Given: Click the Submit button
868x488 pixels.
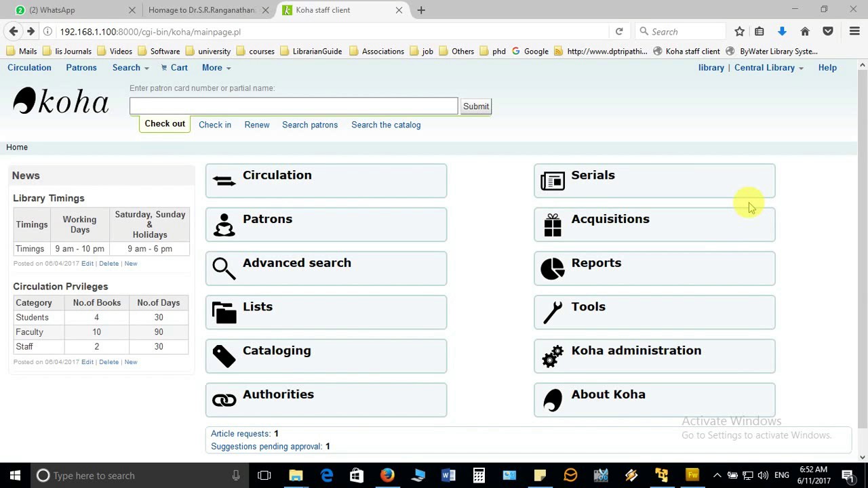Looking at the screenshot, I should tap(476, 106).
